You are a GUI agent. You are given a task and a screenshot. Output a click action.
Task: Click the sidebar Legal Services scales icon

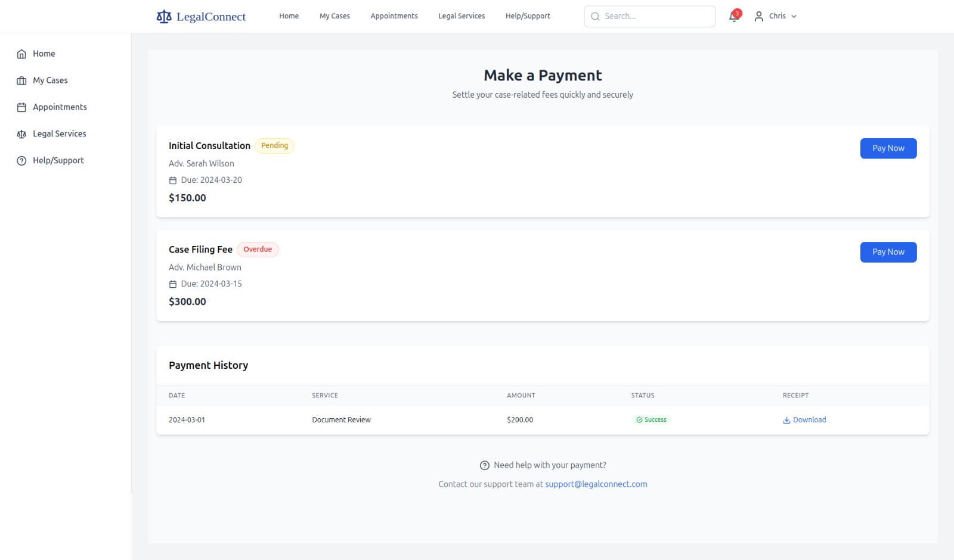point(21,135)
